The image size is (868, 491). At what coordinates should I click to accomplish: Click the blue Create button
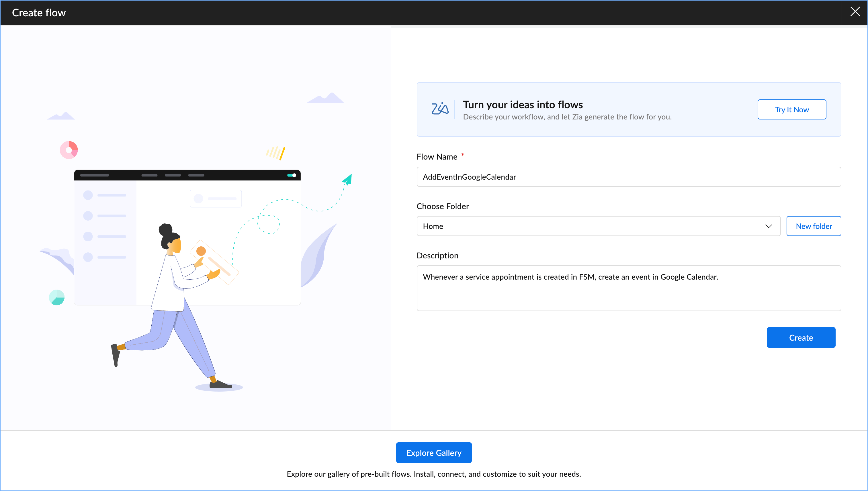[801, 337]
